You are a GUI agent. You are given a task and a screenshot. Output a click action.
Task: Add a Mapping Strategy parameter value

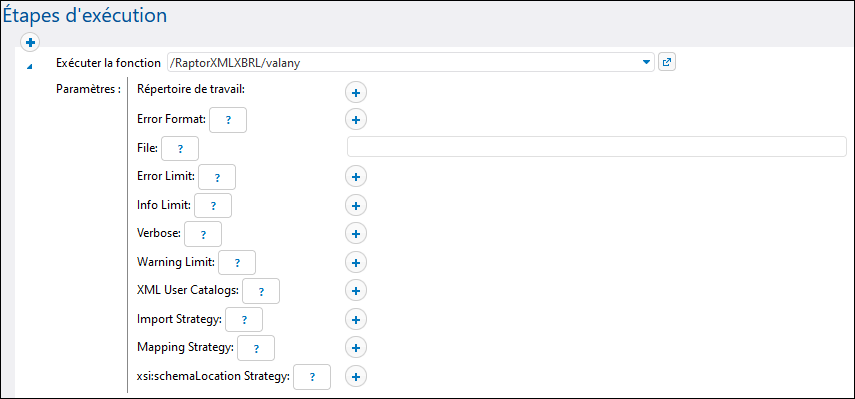point(356,348)
